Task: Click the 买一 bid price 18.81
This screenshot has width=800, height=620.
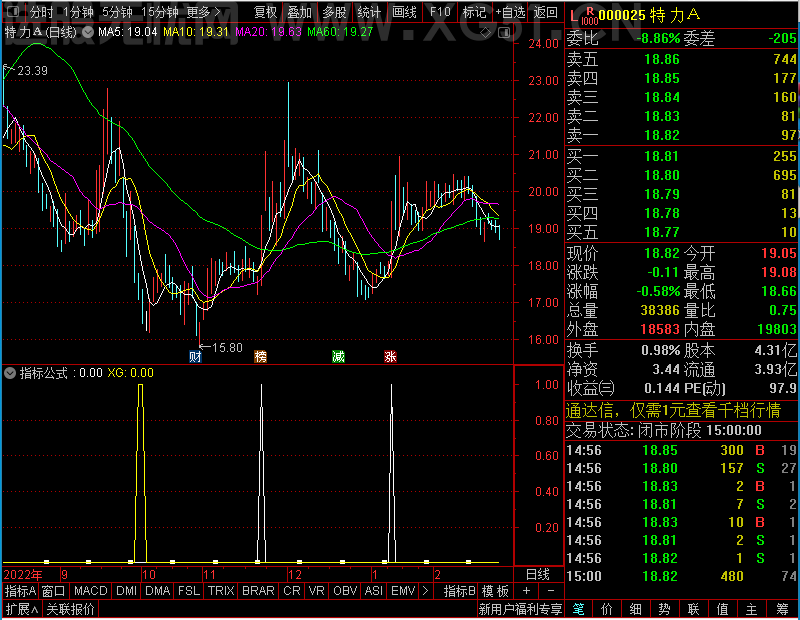Action: (662, 156)
